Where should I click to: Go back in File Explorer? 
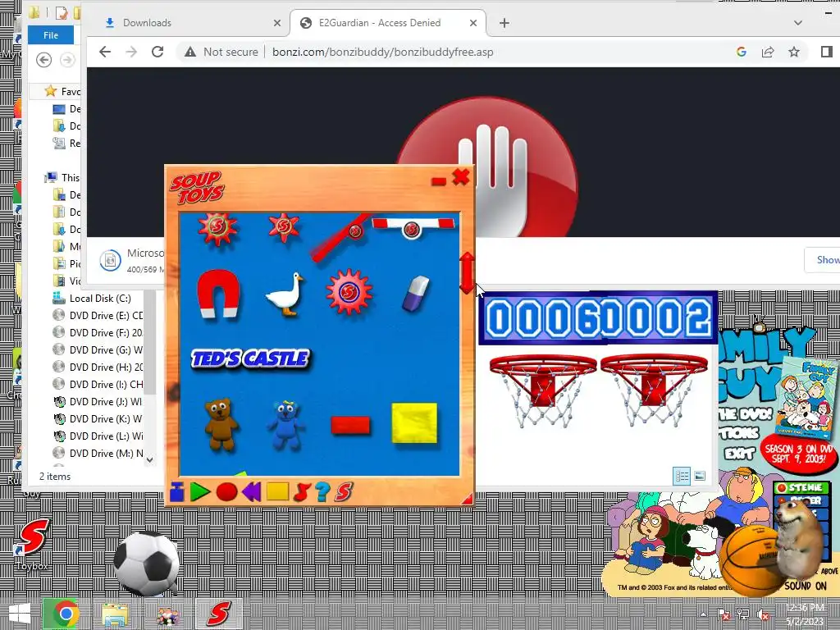pyautogui.click(x=44, y=60)
